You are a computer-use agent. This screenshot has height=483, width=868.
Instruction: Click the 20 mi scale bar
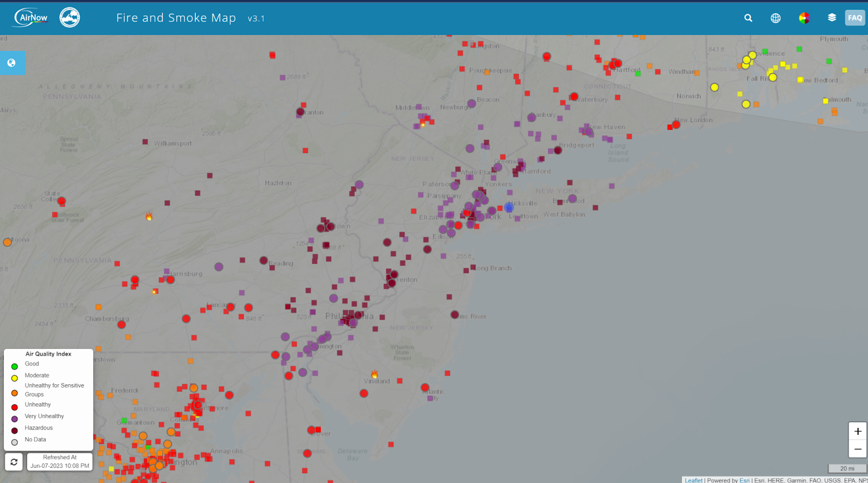coord(847,468)
